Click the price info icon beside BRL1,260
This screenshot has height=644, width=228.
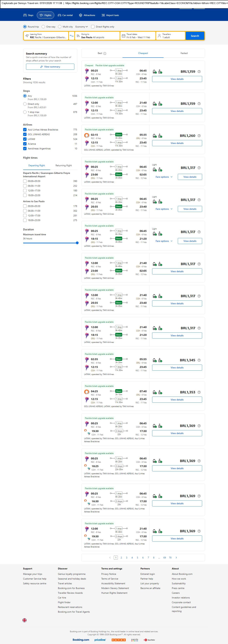tap(199, 136)
